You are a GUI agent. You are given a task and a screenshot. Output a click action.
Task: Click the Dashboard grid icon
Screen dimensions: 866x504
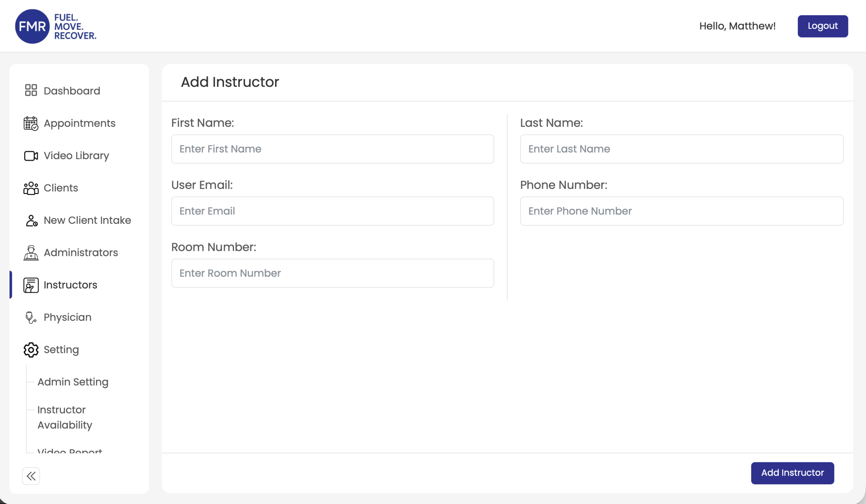(31, 90)
